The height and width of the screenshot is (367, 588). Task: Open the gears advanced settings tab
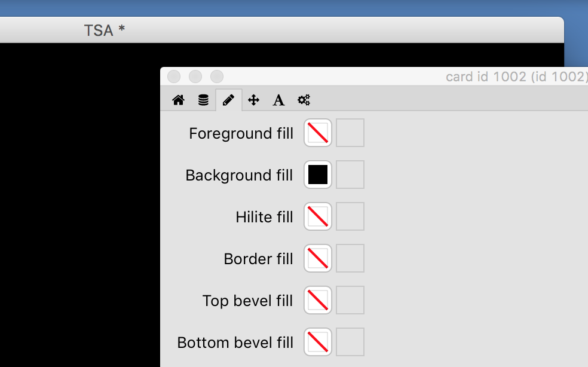click(304, 100)
